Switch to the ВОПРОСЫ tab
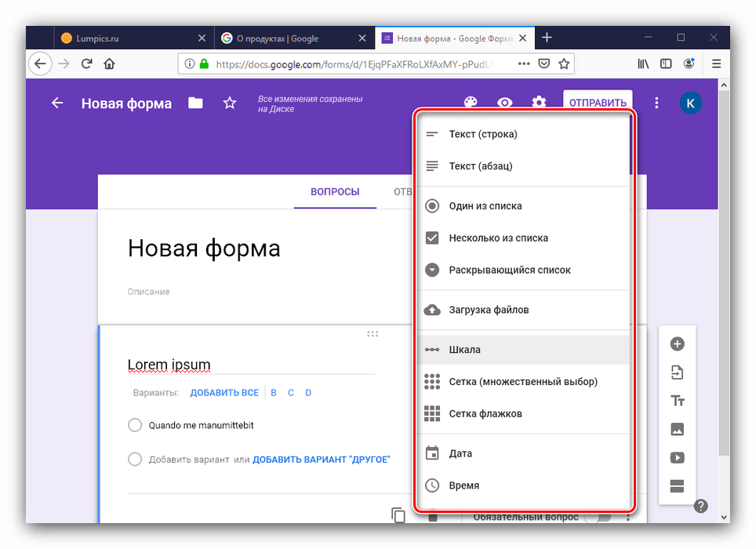This screenshot has width=756, height=549. [335, 192]
